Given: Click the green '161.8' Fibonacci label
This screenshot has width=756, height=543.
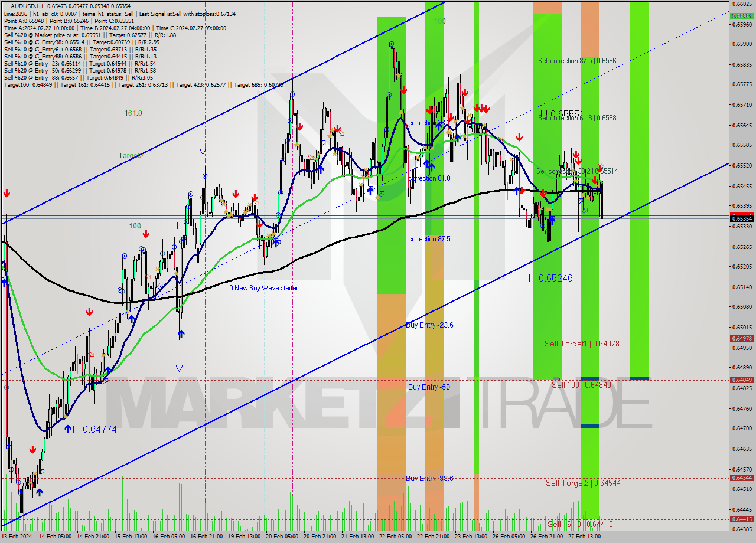Looking at the screenshot, I should coord(133,113).
